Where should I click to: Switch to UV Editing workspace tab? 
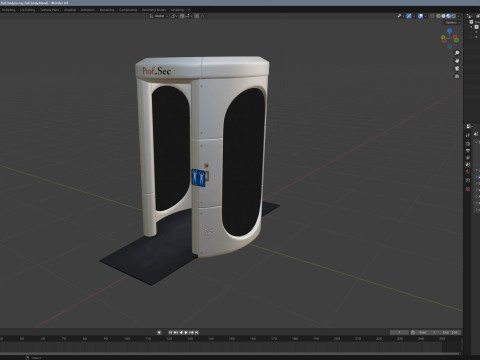(27, 10)
